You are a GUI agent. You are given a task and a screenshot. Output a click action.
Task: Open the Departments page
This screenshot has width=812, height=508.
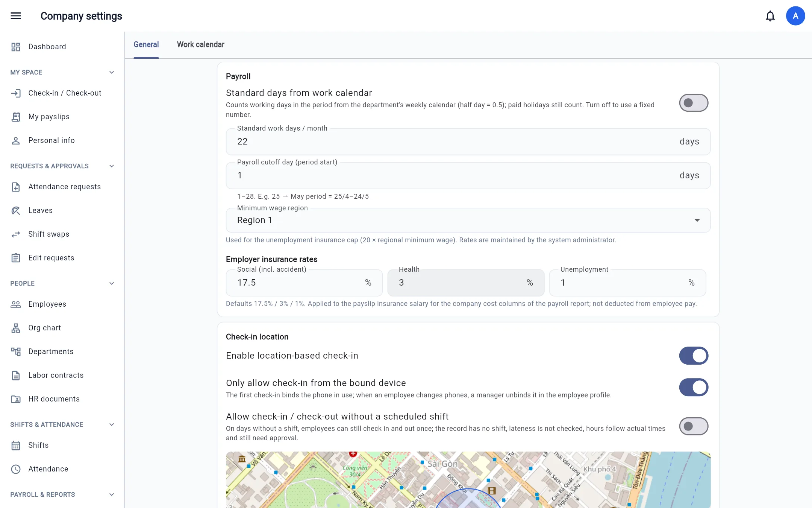coord(62,351)
